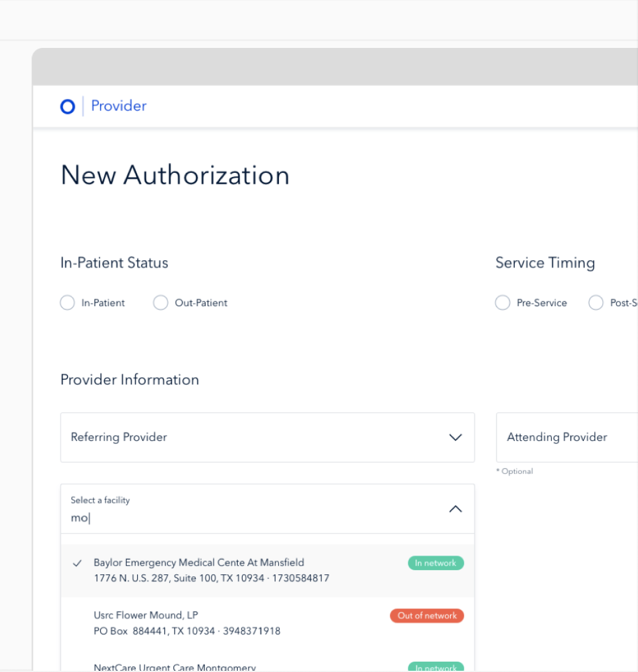Click the Service Timing section heading
638x672 pixels.
click(x=545, y=263)
